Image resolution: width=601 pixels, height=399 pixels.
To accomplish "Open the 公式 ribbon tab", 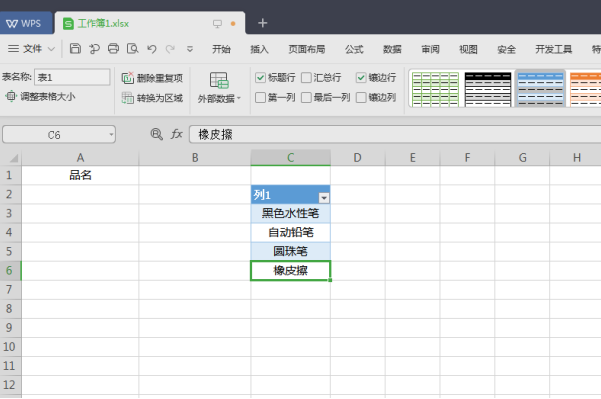I will click(354, 49).
